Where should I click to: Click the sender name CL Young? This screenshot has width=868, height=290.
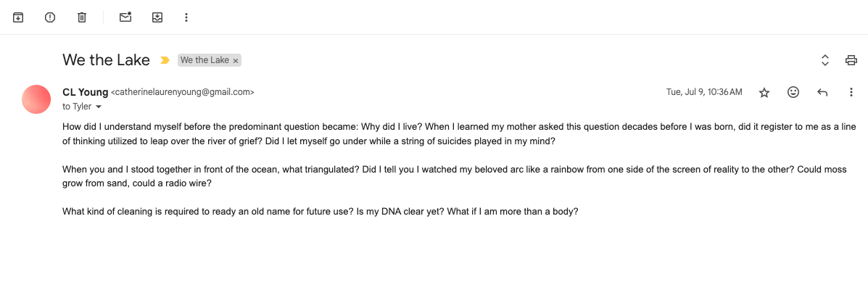85,92
